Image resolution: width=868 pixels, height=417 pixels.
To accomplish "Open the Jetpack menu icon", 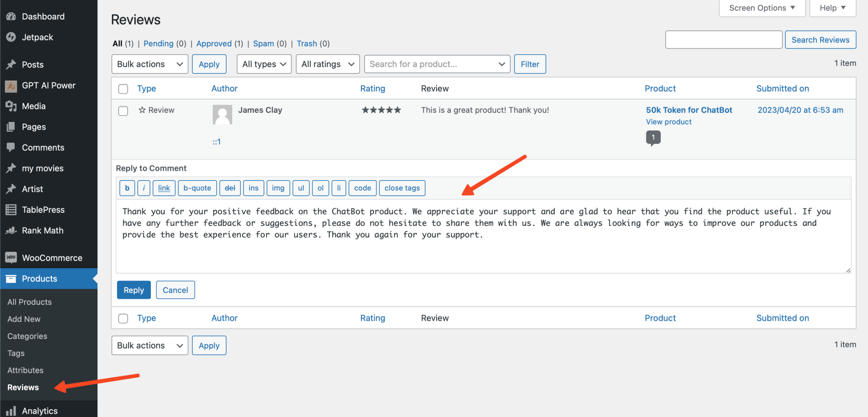I will (11, 37).
